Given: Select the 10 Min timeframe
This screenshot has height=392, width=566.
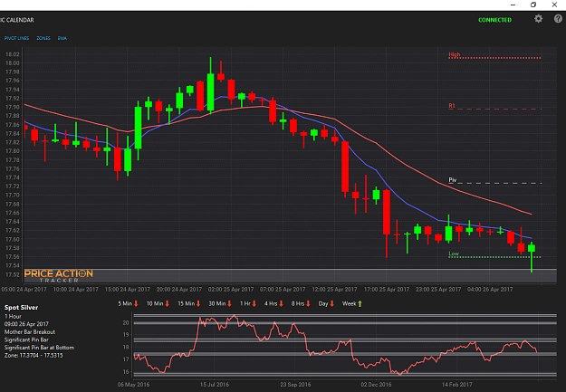Looking at the screenshot, I should pos(155,303).
